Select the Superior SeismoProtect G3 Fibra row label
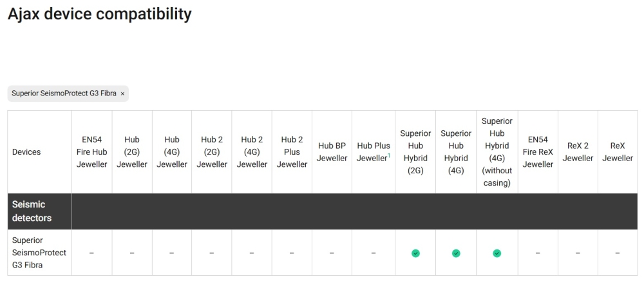 click(x=39, y=253)
